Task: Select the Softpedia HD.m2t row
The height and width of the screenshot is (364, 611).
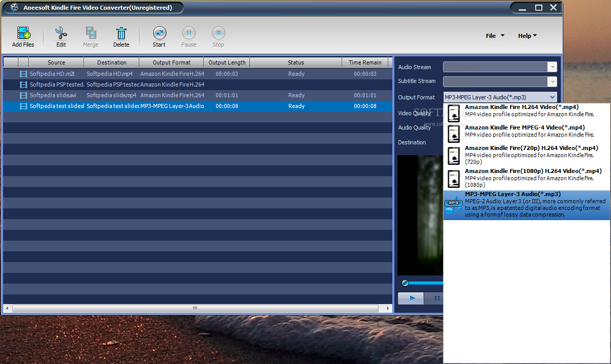Action: click(198, 74)
